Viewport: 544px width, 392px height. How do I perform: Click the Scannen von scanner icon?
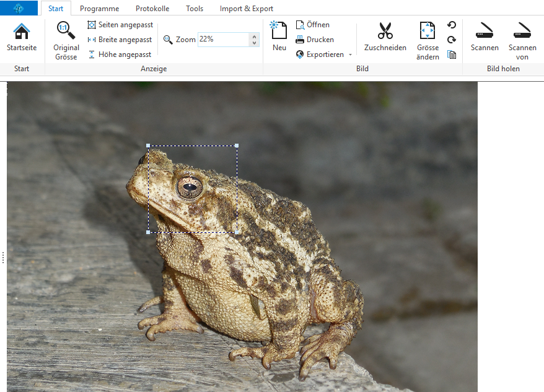pyautogui.click(x=522, y=31)
